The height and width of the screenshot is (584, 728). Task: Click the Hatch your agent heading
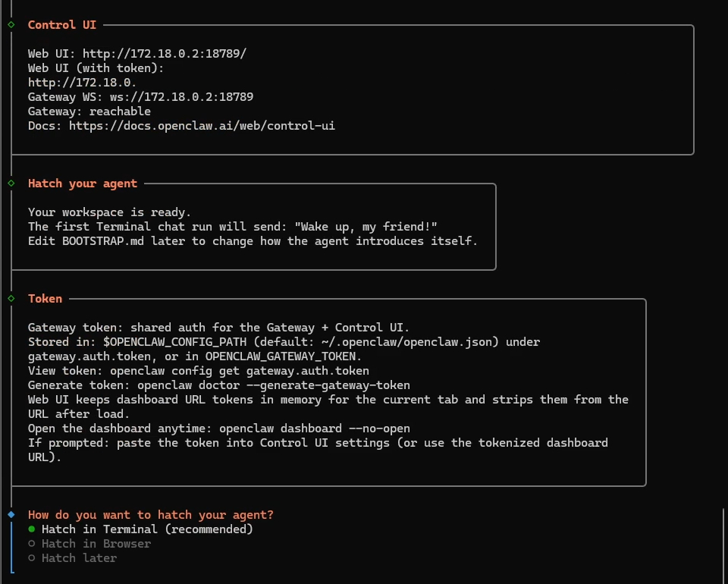(83, 184)
